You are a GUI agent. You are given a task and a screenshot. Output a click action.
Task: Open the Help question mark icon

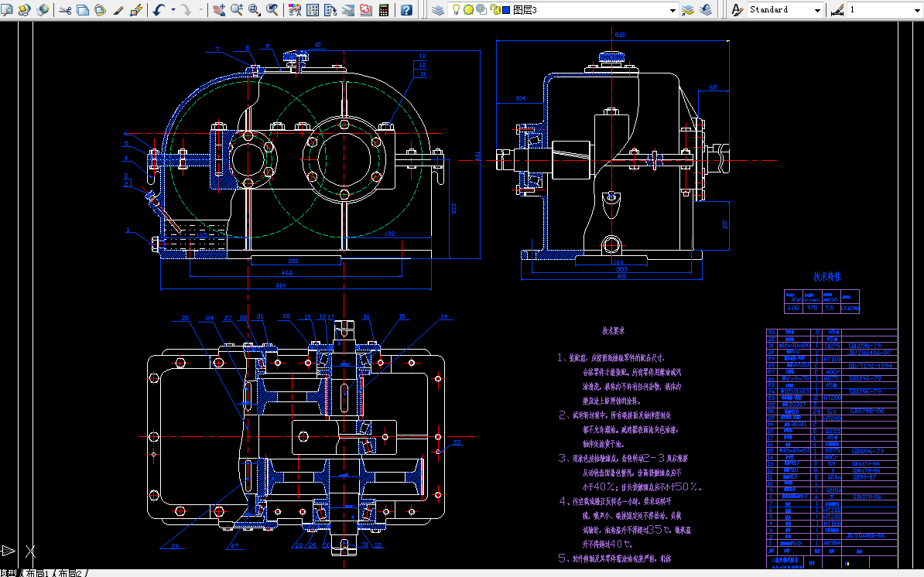point(406,10)
